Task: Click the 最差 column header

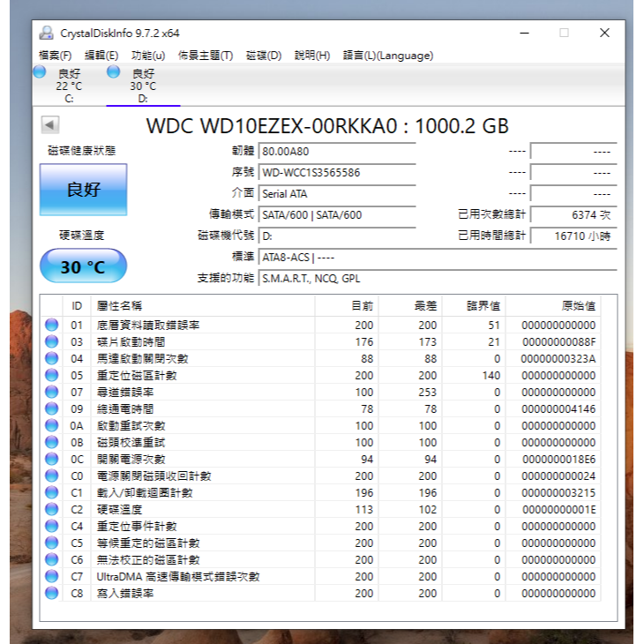Action: 410,306
